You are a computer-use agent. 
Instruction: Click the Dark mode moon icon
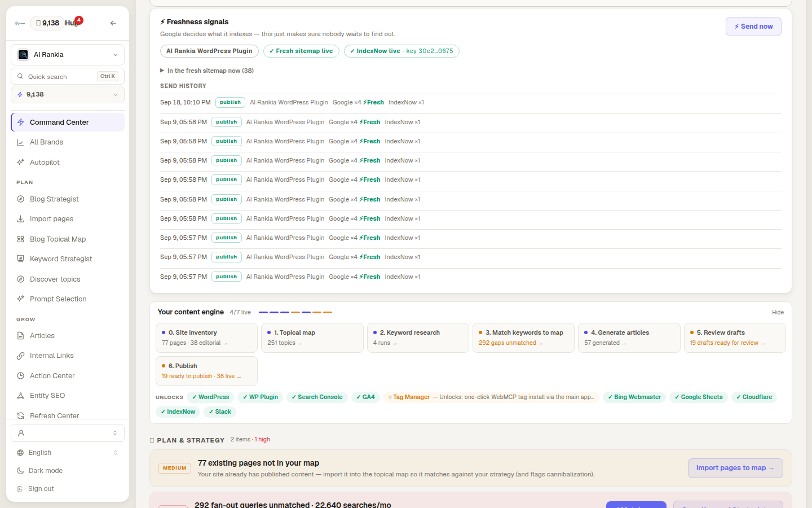point(20,471)
